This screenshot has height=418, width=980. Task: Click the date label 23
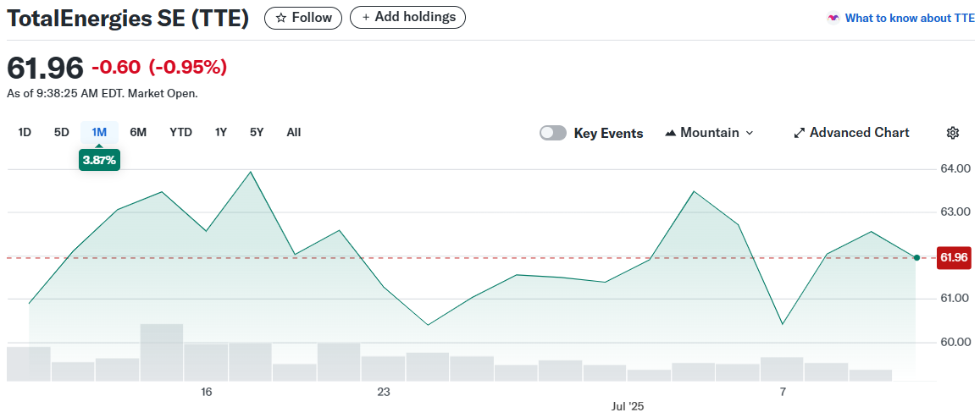point(383,393)
